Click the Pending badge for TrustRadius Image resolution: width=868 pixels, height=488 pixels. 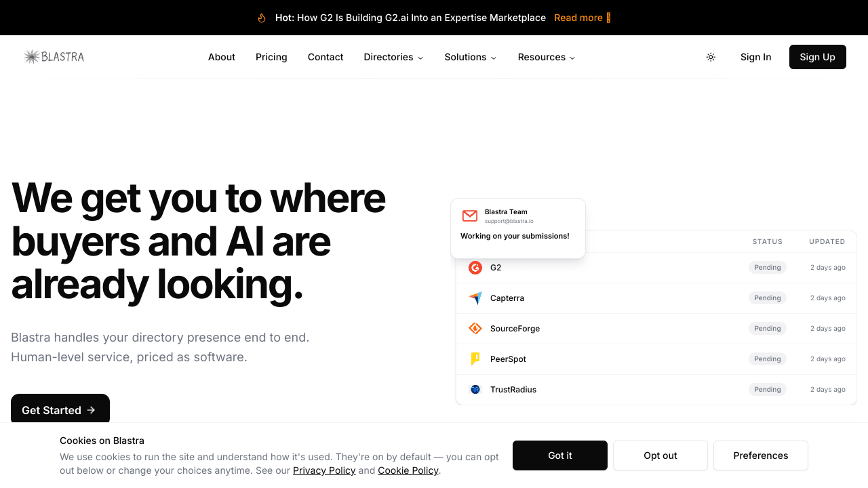[768, 390]
